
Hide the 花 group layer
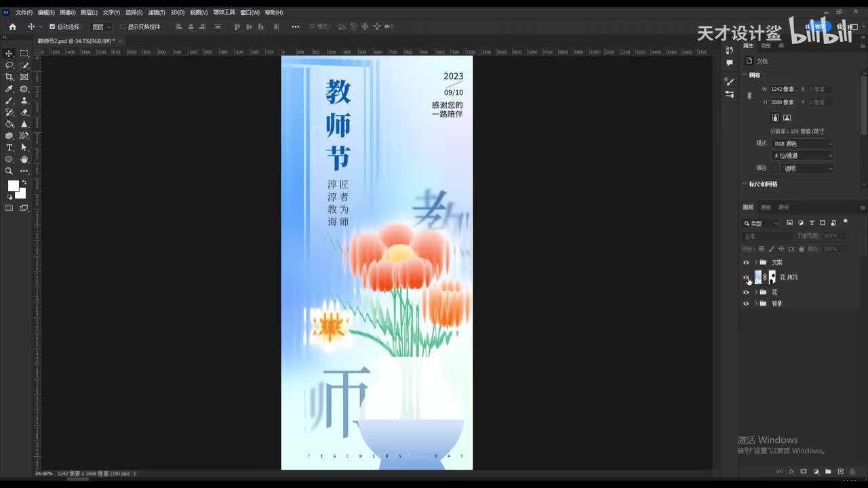click(x=746, y=292)
